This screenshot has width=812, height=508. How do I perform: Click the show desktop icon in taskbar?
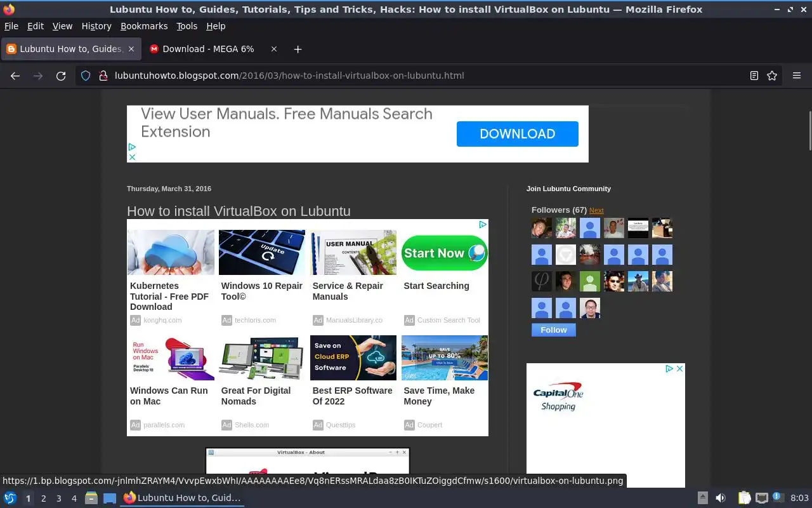tap(110, 498)
